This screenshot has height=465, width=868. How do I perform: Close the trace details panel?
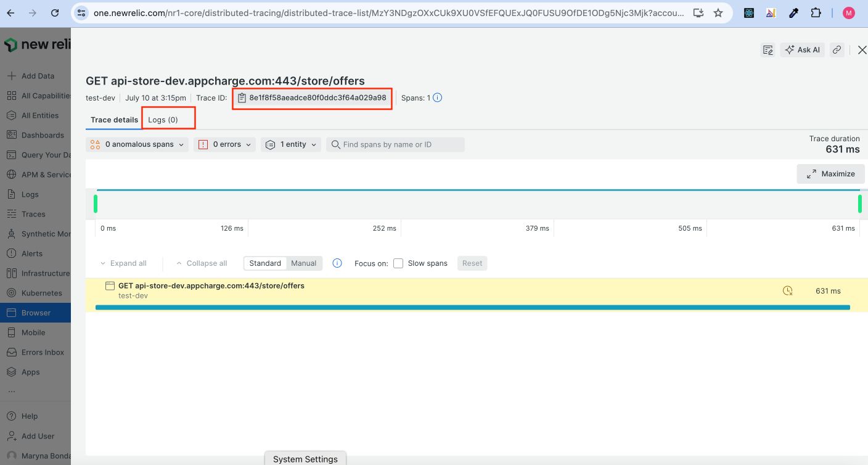coord(862,50)
